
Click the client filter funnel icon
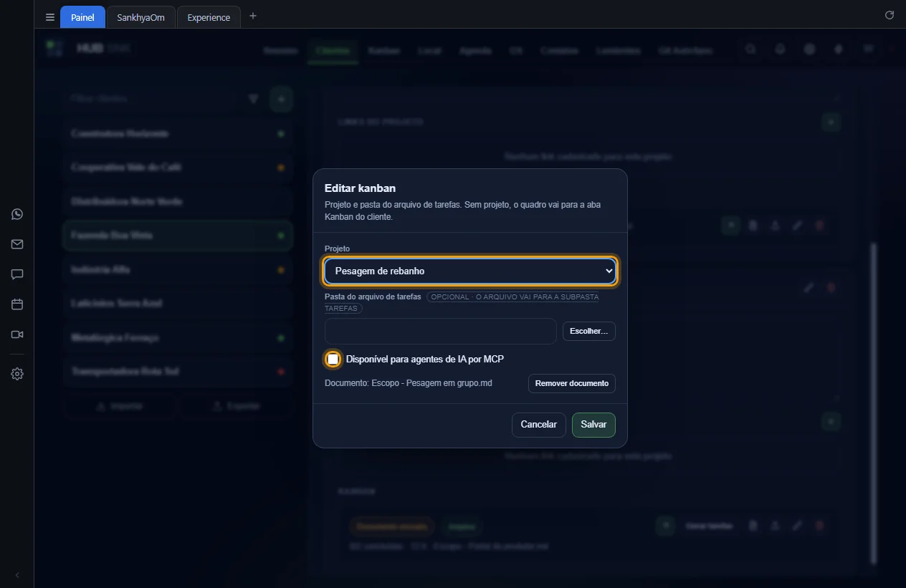pyautogui.click(x=253, y=99)
